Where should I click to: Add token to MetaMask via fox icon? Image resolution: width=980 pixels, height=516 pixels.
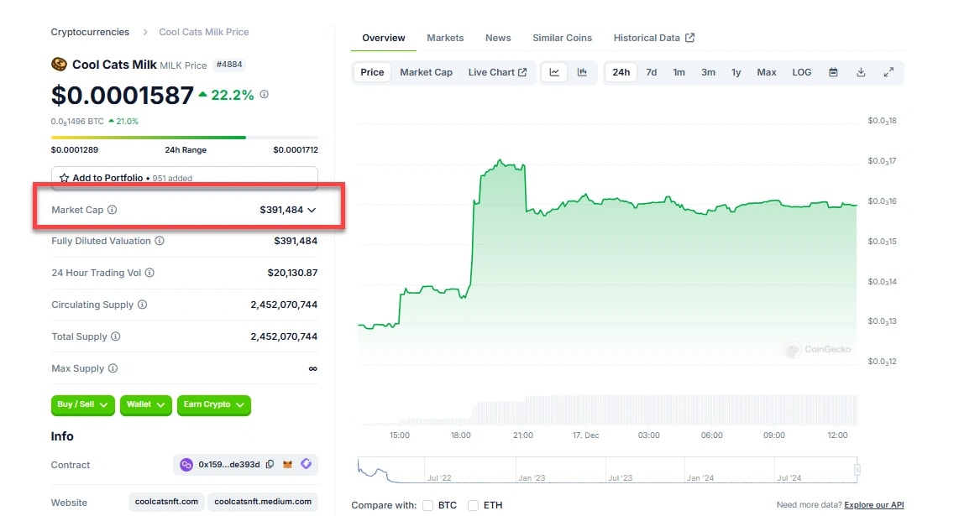pos(289,465)
